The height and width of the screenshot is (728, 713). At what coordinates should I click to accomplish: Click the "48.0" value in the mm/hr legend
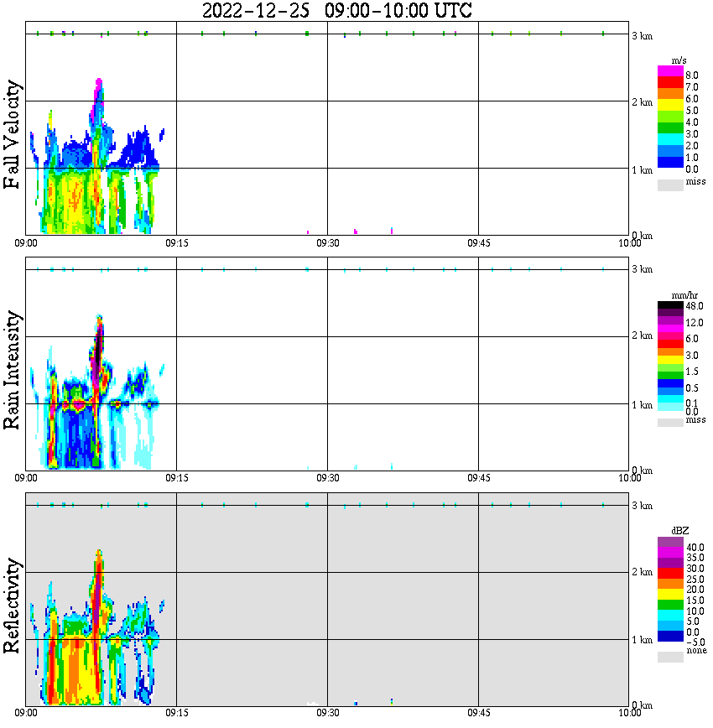click(695, 306)
